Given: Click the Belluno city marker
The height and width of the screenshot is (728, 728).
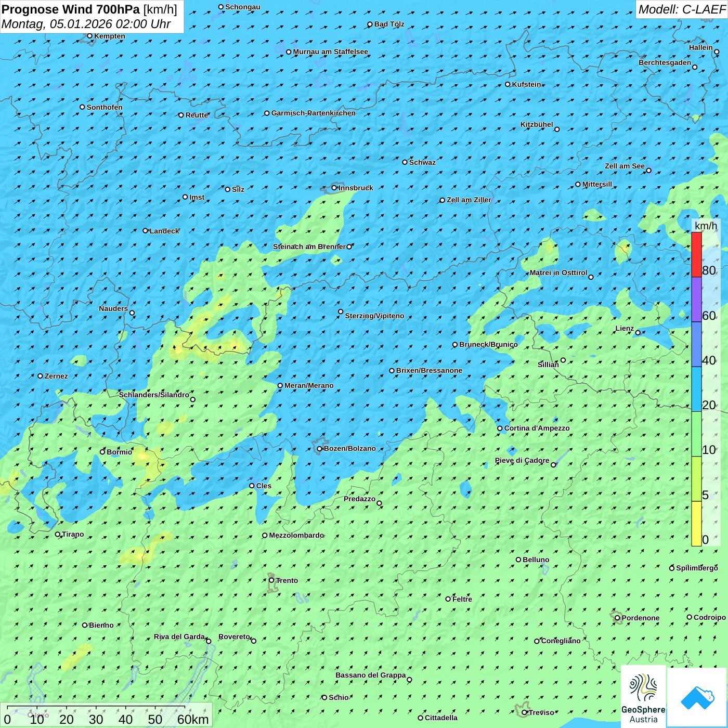Looking at the screenshot, I should click(x=518, y=560).
